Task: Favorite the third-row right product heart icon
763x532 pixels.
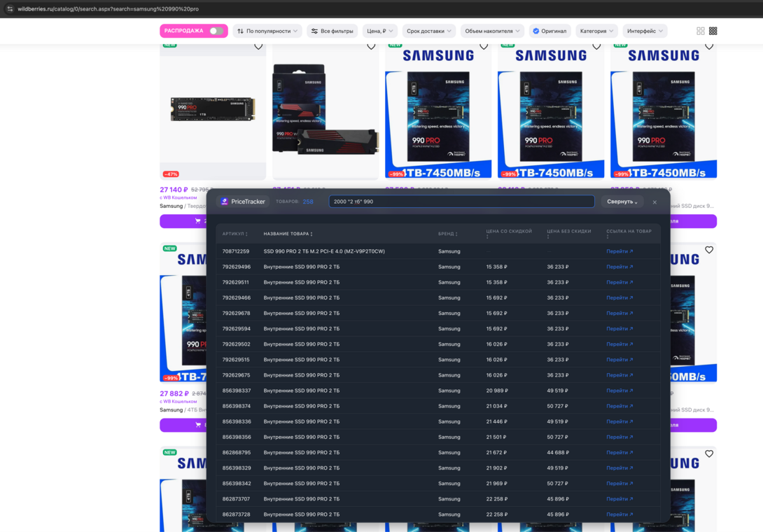Action: tap(709, 454)
